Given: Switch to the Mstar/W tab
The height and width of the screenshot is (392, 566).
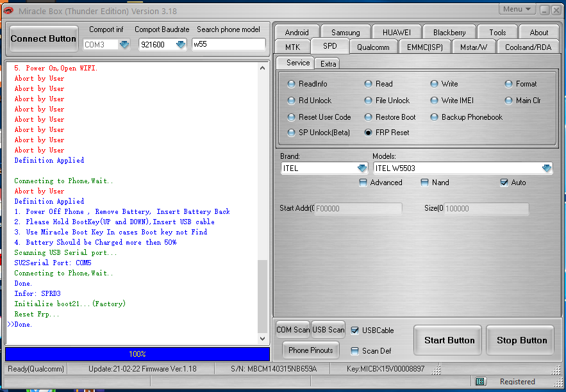Looking at the screenshot, I should click(474, 47).
